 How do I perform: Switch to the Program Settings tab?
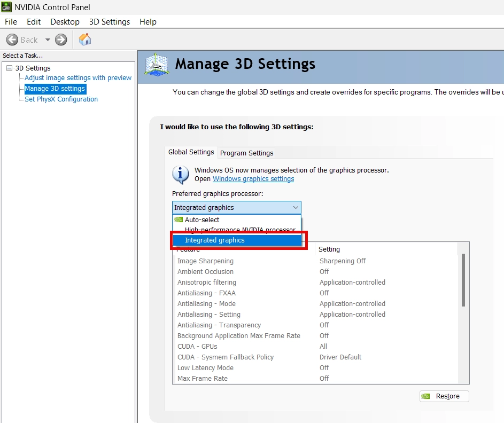pos(246,153)
